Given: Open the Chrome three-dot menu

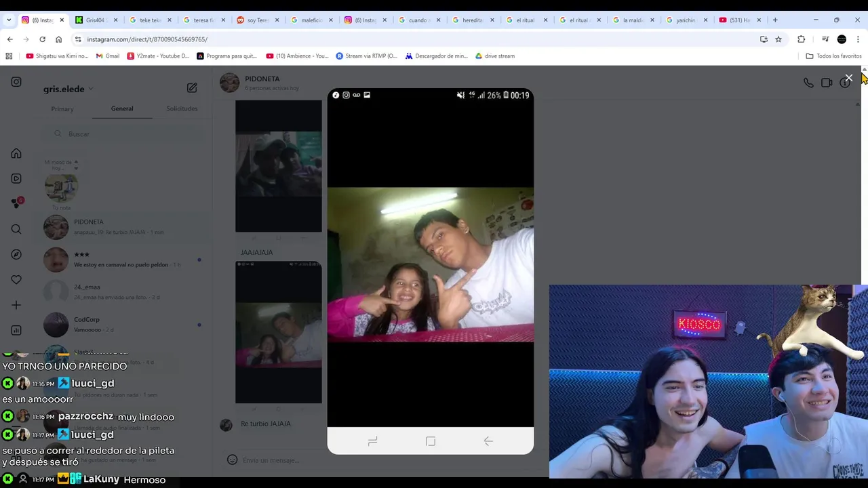Looking at the screenshot, I should (858, 39).
